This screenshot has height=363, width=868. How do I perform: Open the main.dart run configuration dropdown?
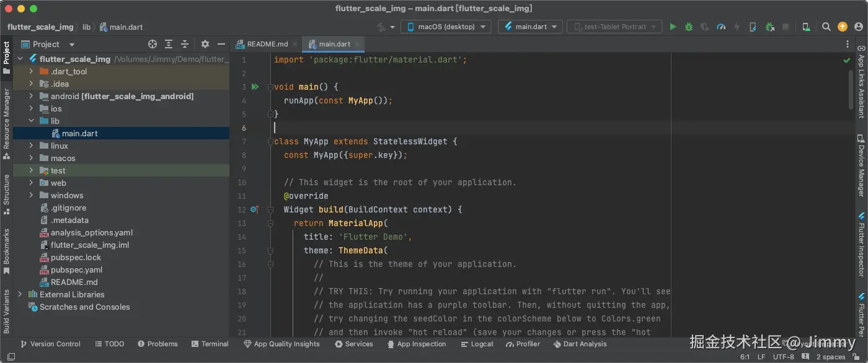tap(531, 27)
